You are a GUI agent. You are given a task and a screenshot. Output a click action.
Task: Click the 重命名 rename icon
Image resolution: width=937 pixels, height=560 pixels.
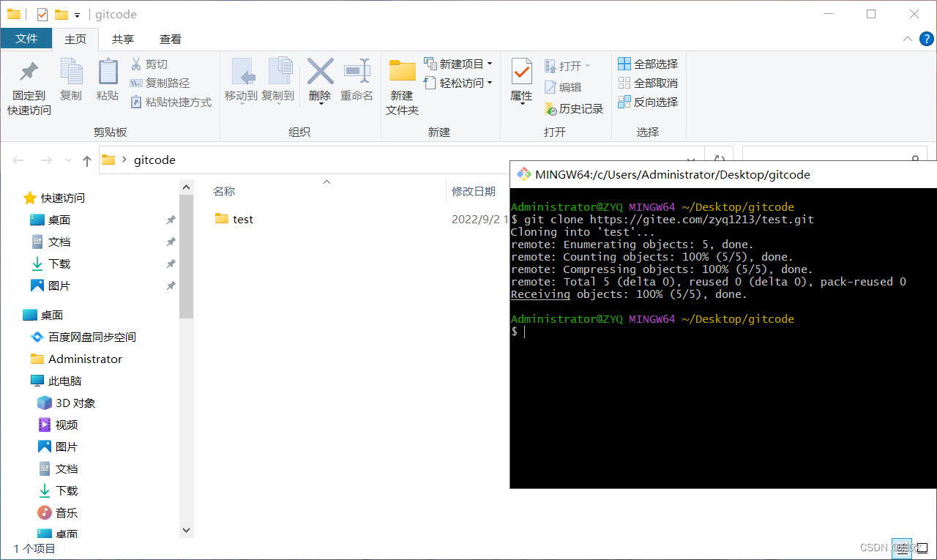pyautogui.click(x=357, y=72)
